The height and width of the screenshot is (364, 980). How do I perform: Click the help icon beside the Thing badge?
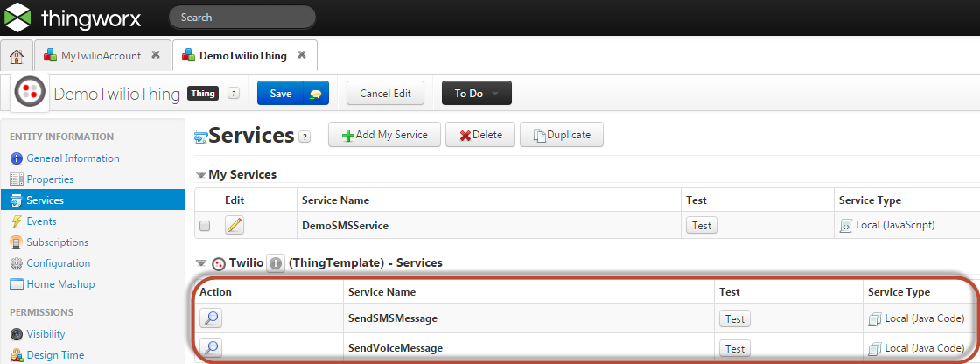coord(233,94)
